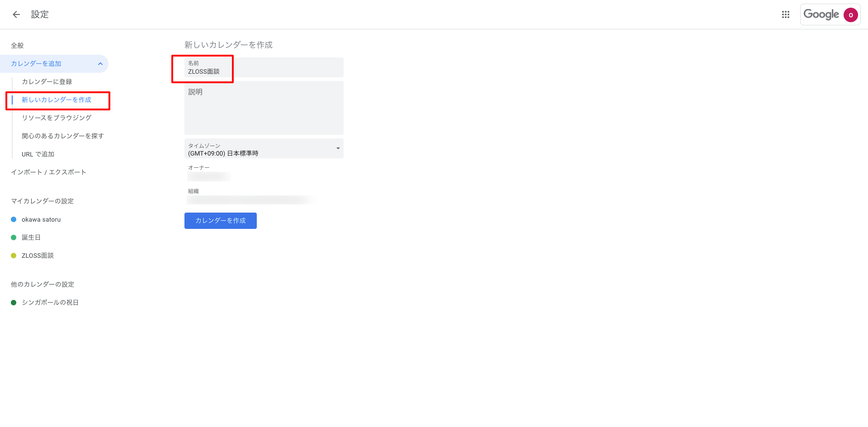Open the タイムゾーン dropdown
Screen dimensions: 868x427
tap(264, 149)
